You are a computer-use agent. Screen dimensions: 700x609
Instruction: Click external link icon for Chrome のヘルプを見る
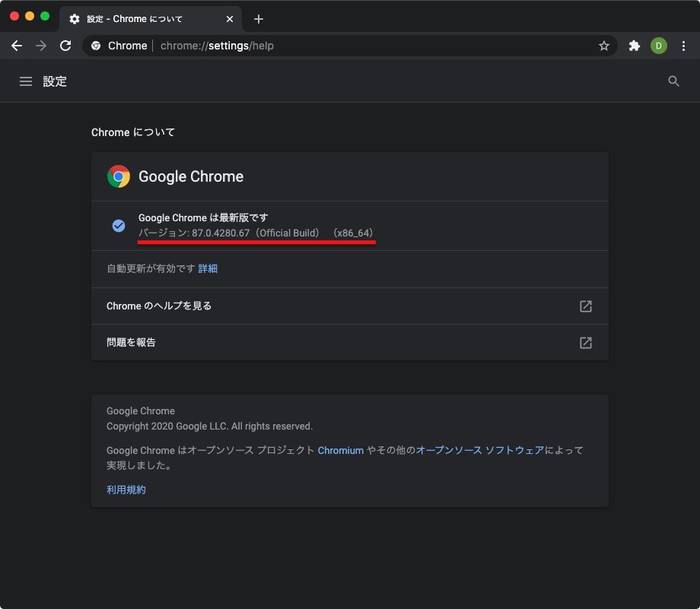tap(586, 306)
